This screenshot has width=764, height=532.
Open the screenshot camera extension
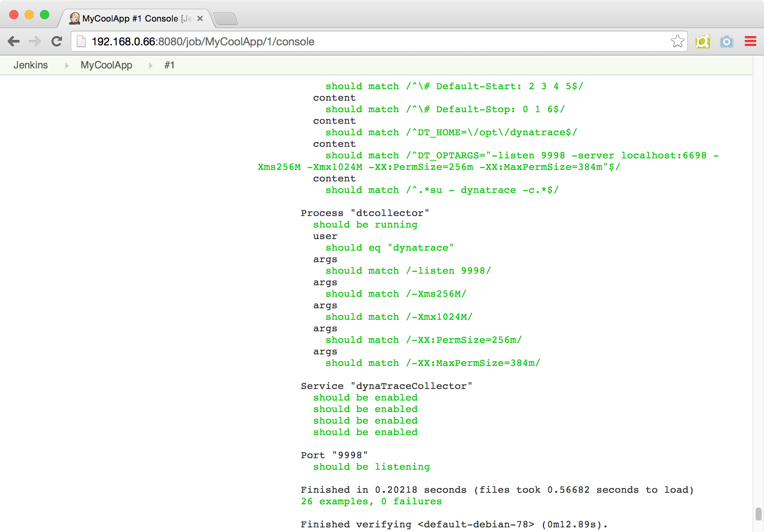[x=727, y=41]
